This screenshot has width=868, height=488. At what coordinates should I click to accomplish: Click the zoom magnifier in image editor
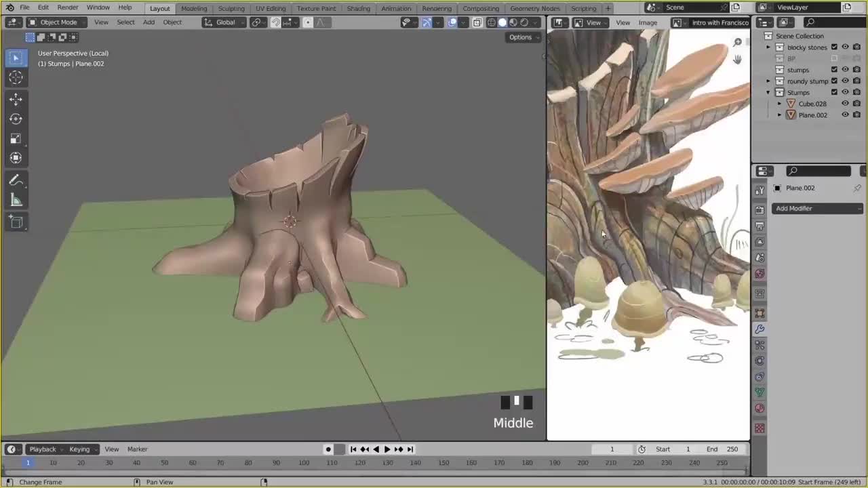737,43
